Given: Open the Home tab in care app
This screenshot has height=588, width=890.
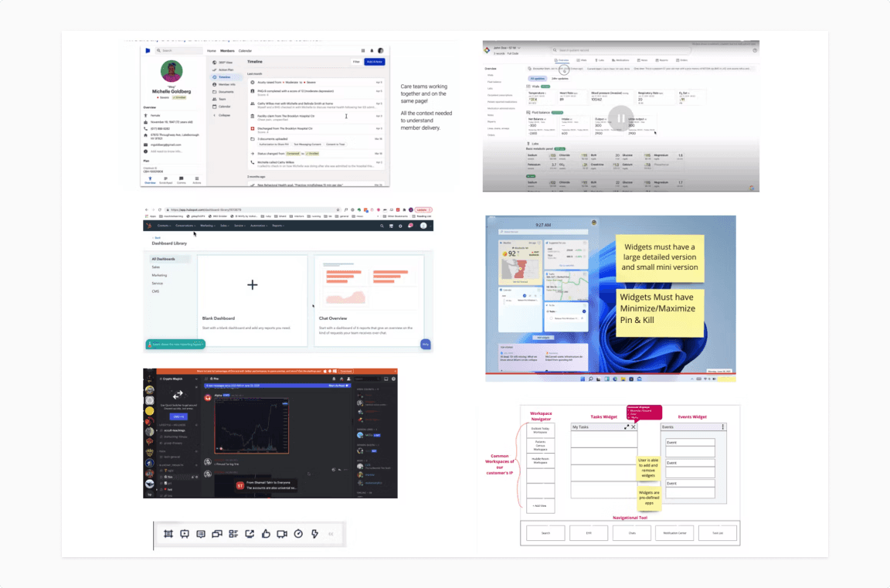Looking at the screenshot, I should (211, 50).
